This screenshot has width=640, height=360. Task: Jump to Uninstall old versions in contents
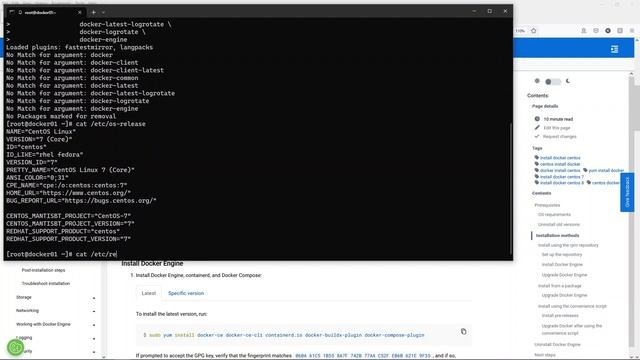(559, 224)
